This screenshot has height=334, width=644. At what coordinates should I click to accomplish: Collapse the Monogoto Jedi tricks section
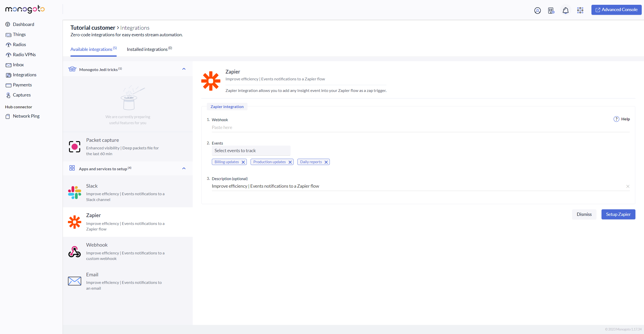coord(184,69)
